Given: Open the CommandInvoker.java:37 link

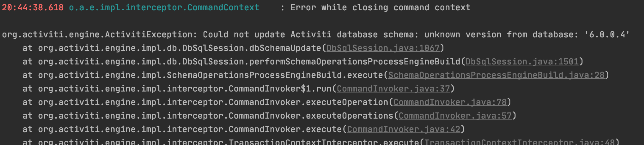Looking at the screenshot, I should coord(393,89).
